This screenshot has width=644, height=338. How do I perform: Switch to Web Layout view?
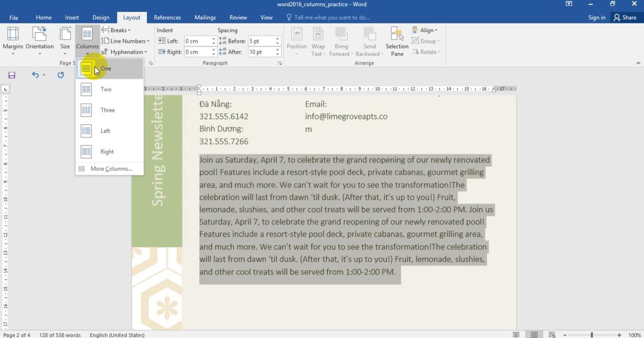click(x=552, y=335)
